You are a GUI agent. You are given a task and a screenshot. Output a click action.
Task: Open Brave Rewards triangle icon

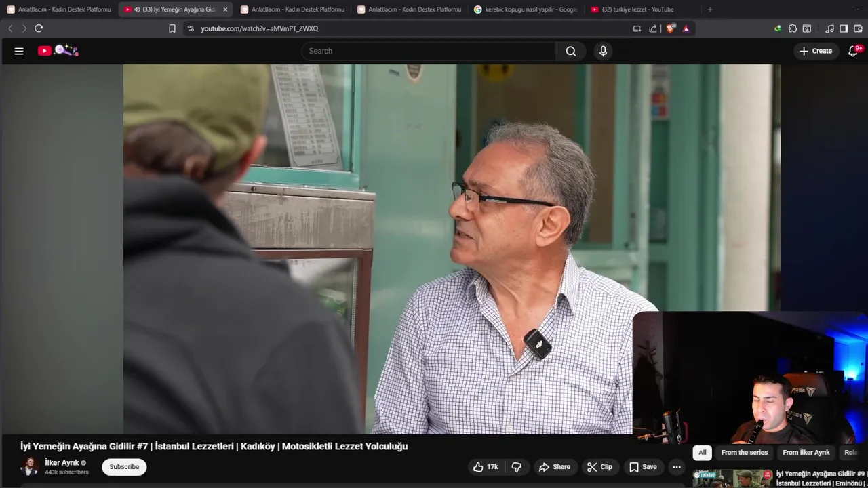coord(686,28)
